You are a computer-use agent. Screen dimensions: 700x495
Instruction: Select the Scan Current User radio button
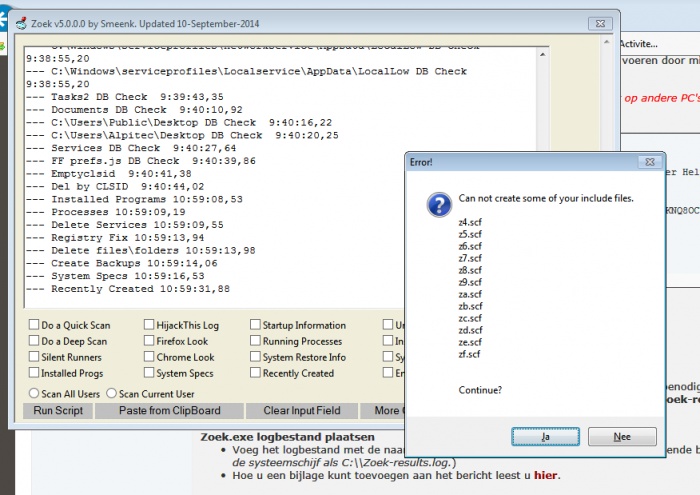coord(112,393)
